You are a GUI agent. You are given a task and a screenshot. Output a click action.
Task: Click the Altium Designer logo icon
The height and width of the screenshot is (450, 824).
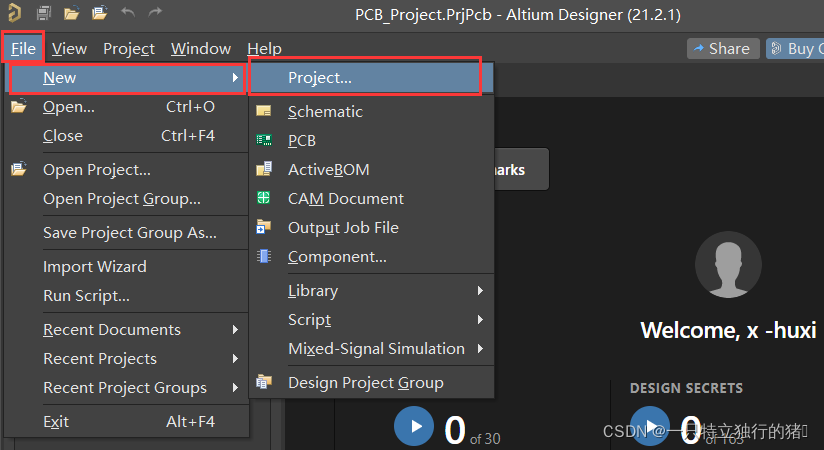(14, 13)
